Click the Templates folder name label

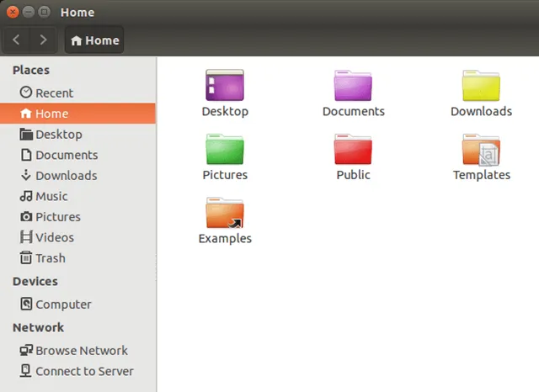(x=482, y=175)
